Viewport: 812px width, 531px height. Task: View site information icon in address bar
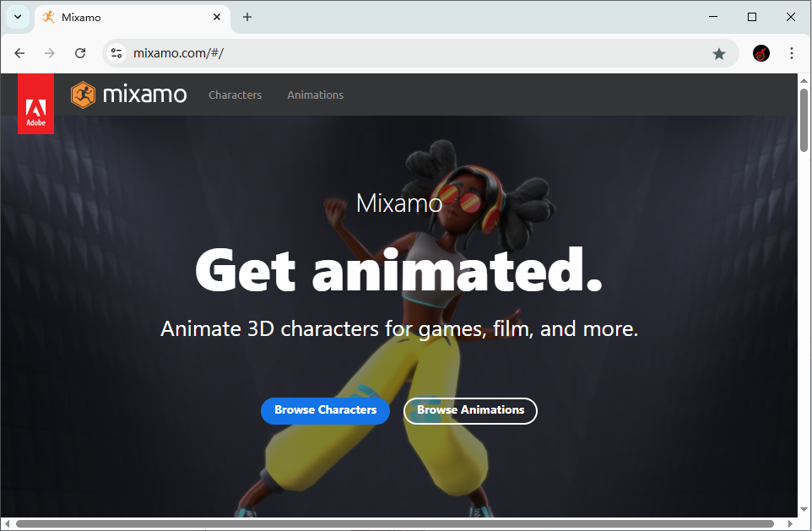[x=116, y=53]
